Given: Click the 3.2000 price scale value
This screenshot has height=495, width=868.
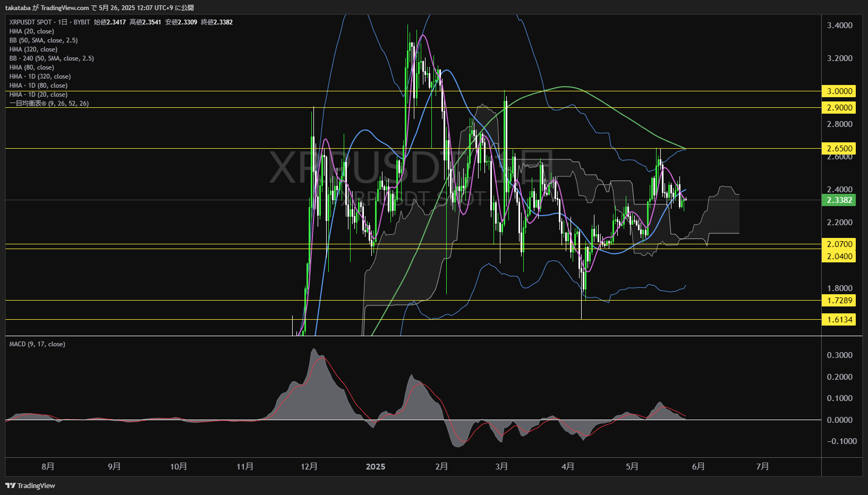Looking at the screenshot, I should (x=840, y=58).
